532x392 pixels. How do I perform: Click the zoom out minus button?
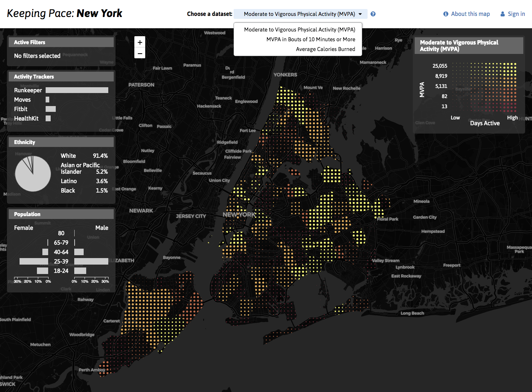click(140, 53)
